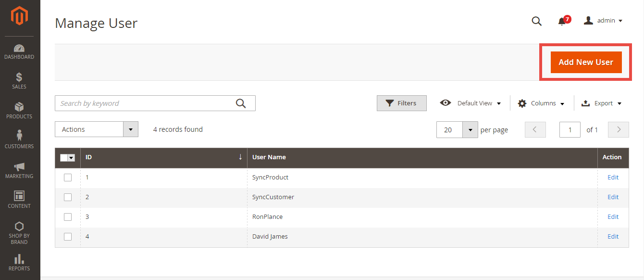The image size is (644, 280).
Task: Expand the Columns dropdown
Action: pos(541,103)
